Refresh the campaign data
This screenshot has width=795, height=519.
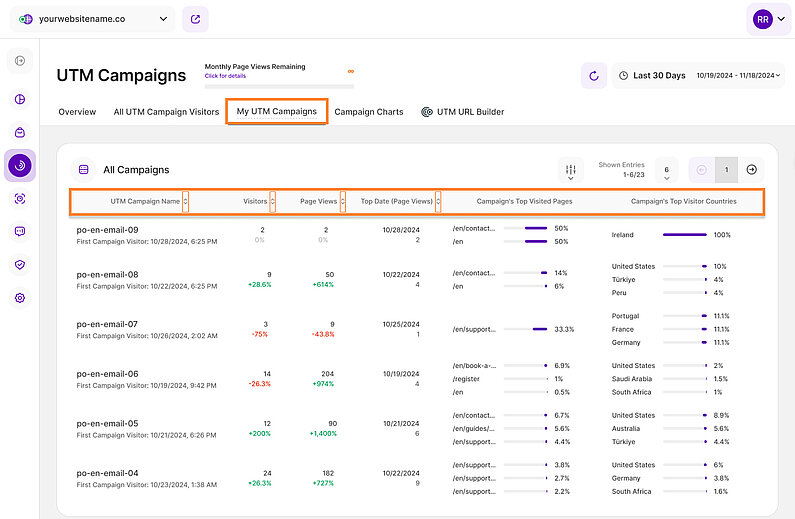tap(594, 75)
